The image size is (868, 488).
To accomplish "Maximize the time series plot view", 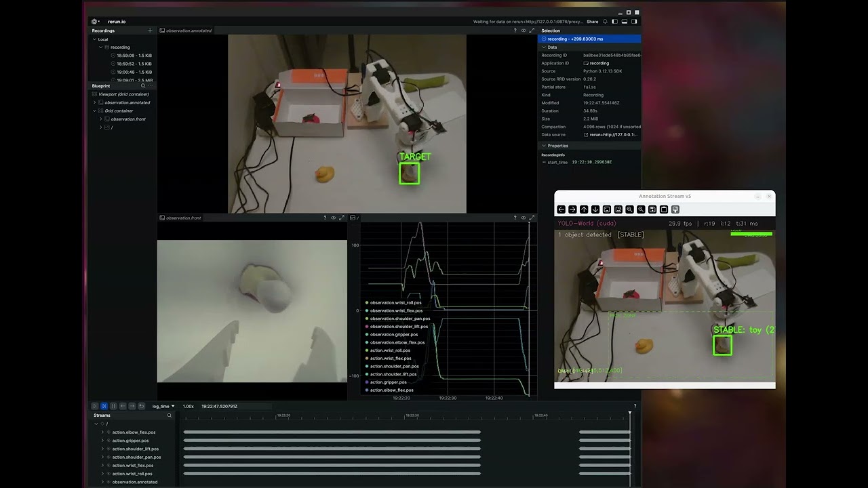I will pyautogui.click(x=532, y=218).
